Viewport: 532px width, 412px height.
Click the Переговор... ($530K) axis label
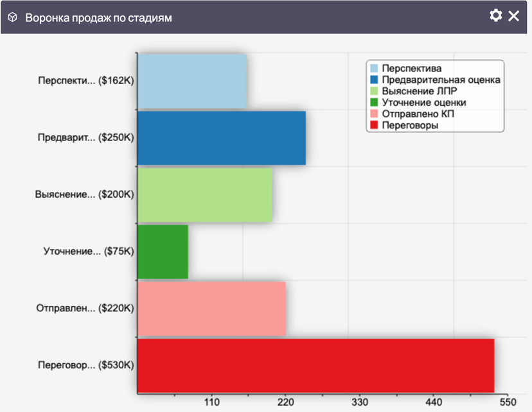[85, 365]
